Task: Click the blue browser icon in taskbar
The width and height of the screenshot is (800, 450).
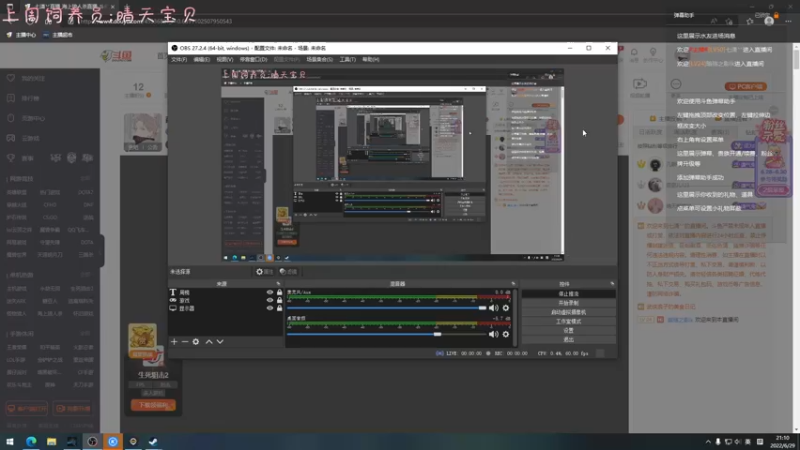Action: coord(113,441)
